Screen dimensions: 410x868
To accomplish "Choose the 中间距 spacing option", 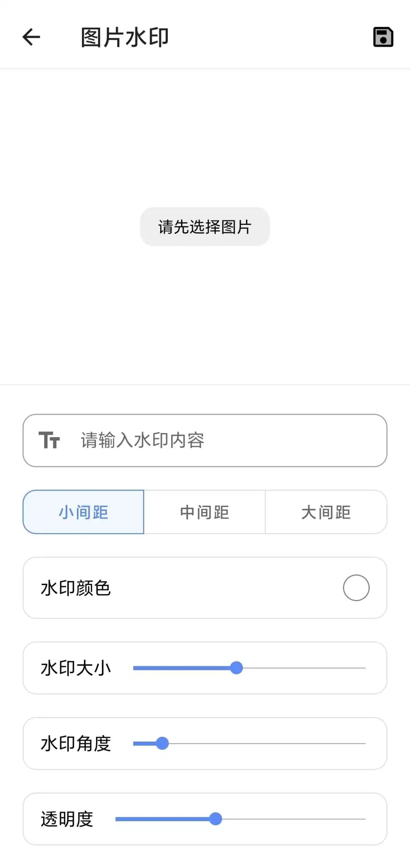I will click(x=205, y=512).
